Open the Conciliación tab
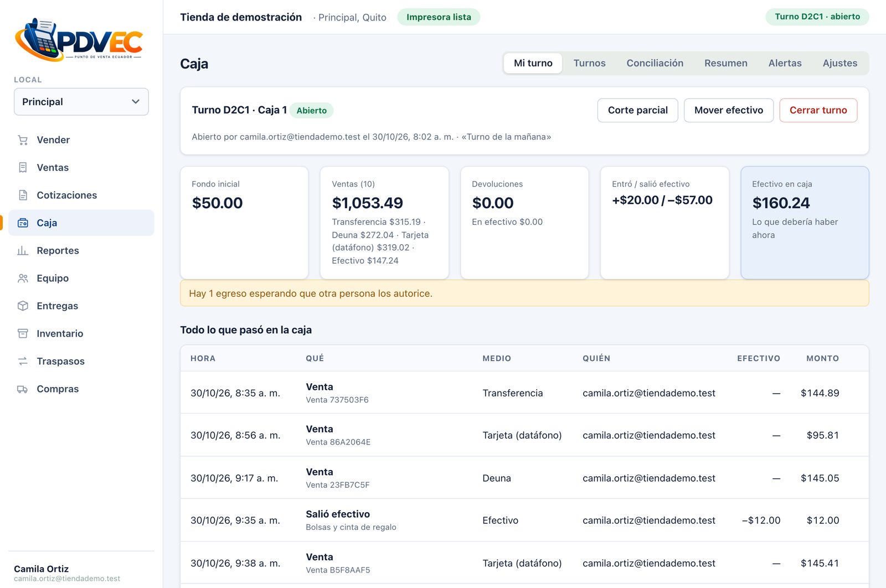 pyautogui.click(x=655, y=63)
